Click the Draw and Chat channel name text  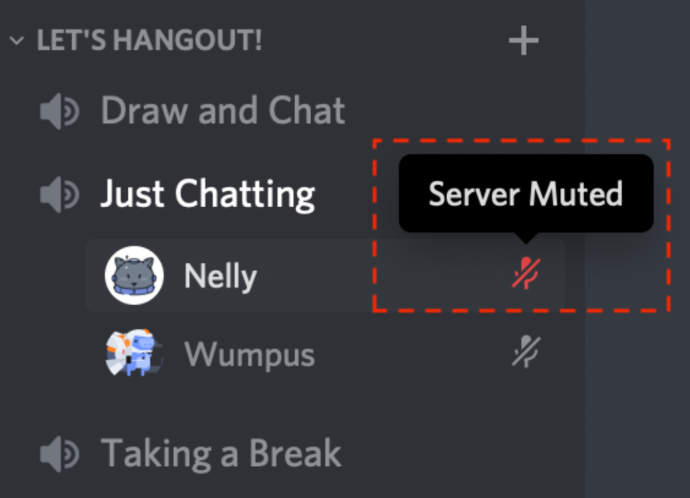pyautogui.click(x=223, y=110)
